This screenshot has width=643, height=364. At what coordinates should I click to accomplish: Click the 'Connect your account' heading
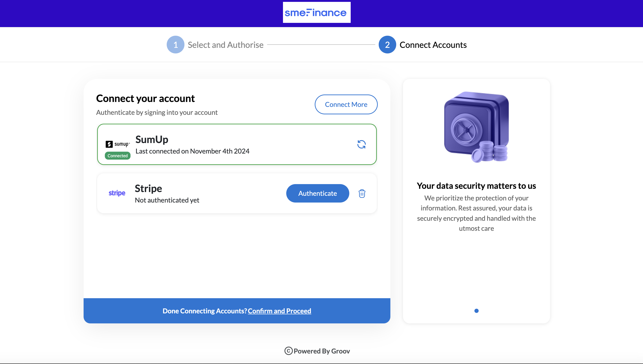[145, 98]
